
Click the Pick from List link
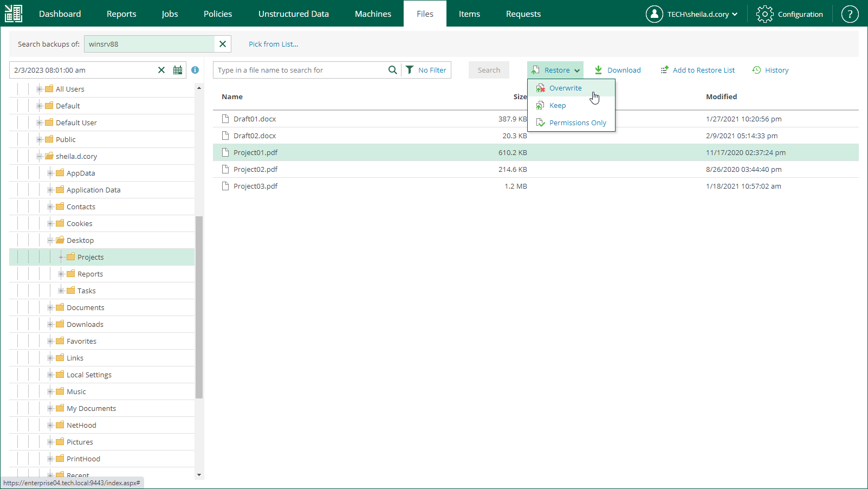click(x=273, y=44)
